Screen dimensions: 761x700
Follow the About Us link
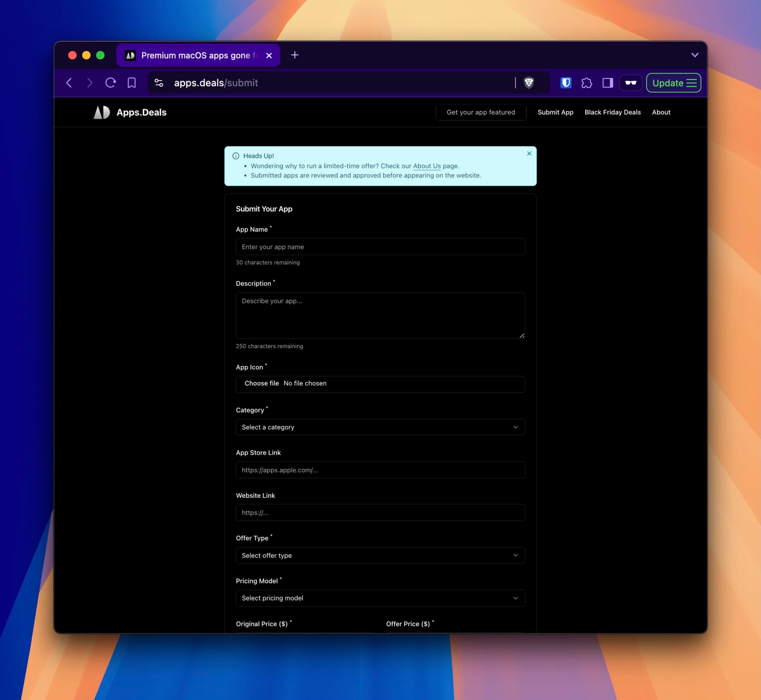427,166
